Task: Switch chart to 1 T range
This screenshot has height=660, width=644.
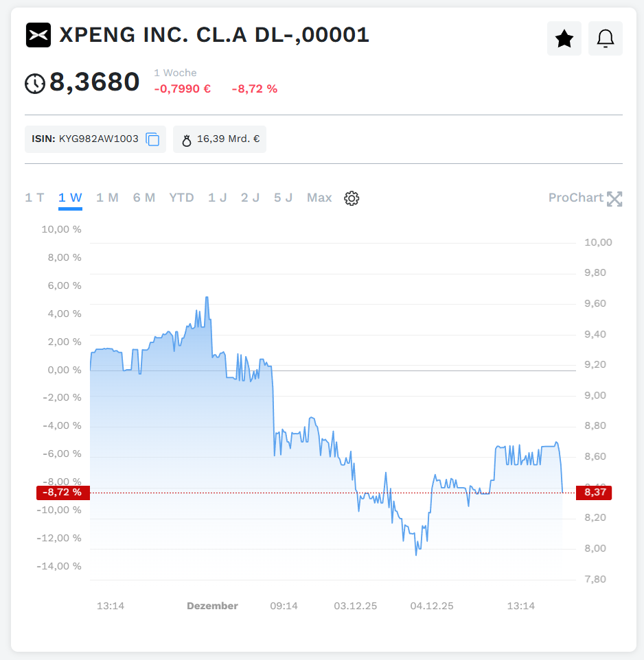Action: point(34,198)
